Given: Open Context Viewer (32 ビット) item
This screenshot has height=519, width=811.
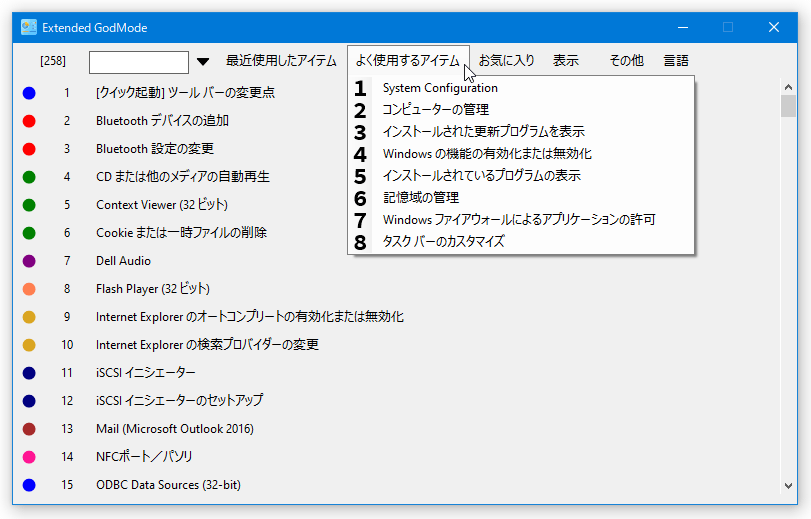Looking at the screenshot, I should [162, 205].
